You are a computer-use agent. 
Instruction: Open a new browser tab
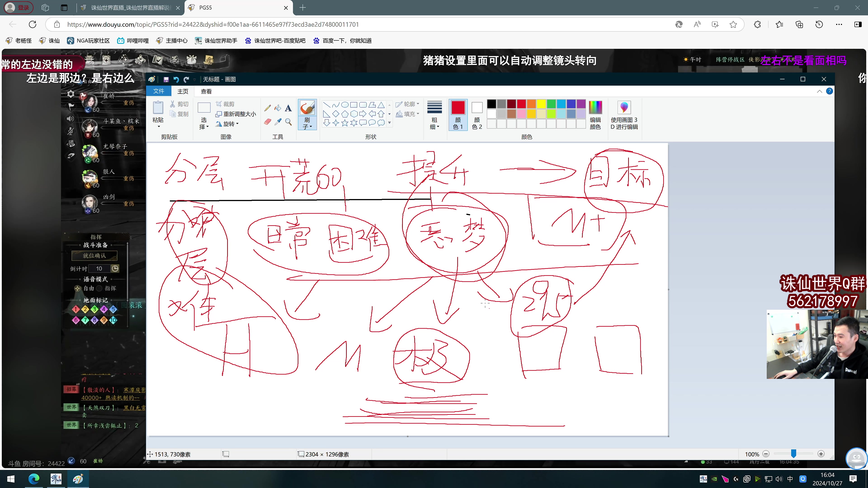[302, 7]
